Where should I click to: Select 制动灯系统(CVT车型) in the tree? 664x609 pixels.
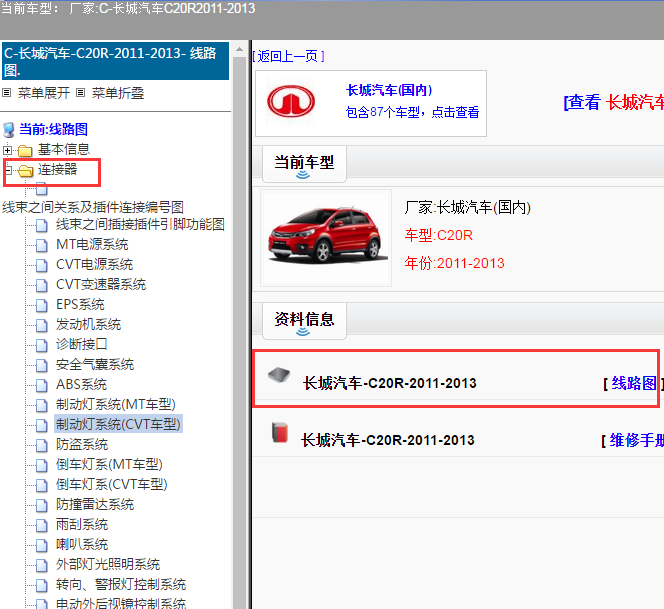point(118,425)
